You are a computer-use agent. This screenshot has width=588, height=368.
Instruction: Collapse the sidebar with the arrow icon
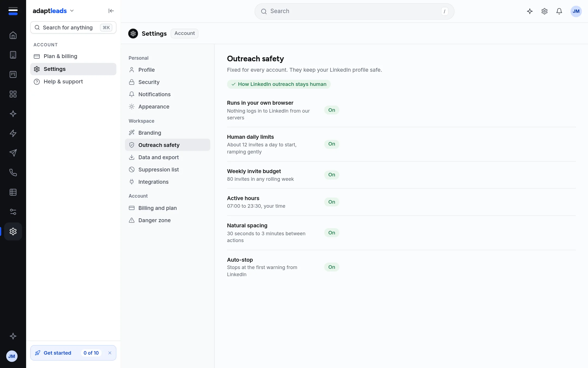[111, 11]
